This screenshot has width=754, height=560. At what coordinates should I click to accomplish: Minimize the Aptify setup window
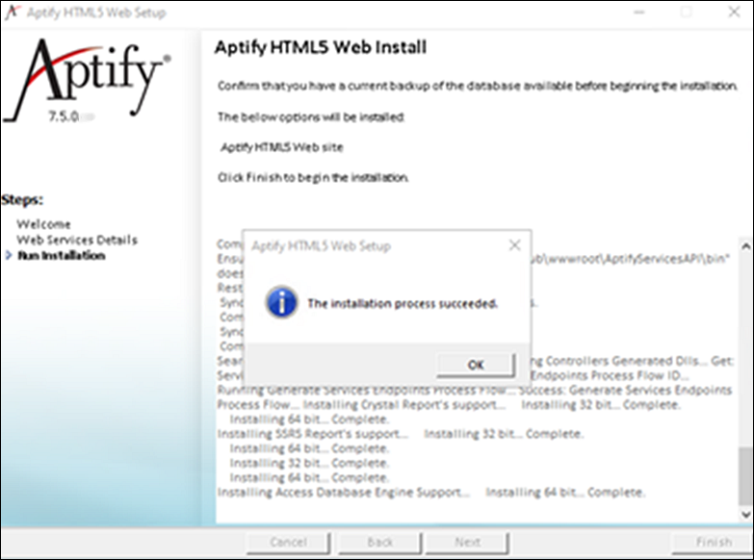coord(638,12)
